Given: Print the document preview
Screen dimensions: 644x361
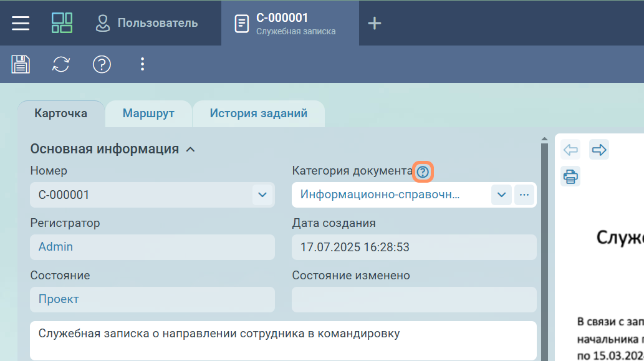Looking at the screenshot, I should (x=570, y=176).
